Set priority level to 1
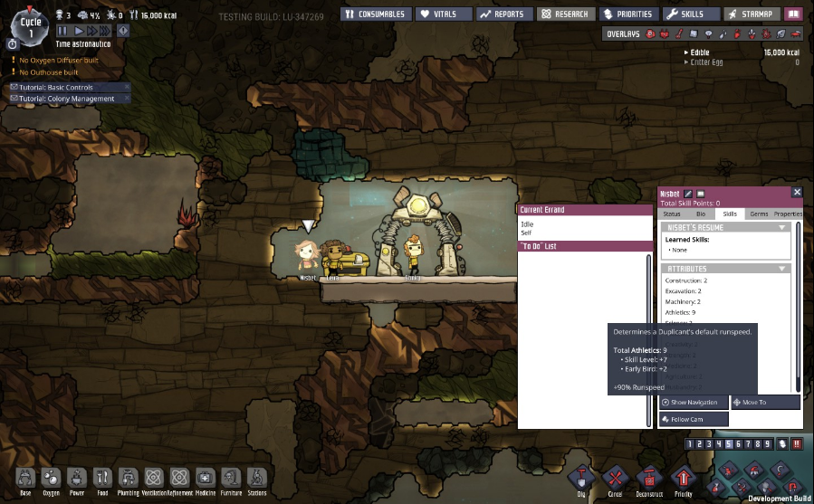Image resolution: width=814 pixels, height=504 pixels. coord(690,443)
